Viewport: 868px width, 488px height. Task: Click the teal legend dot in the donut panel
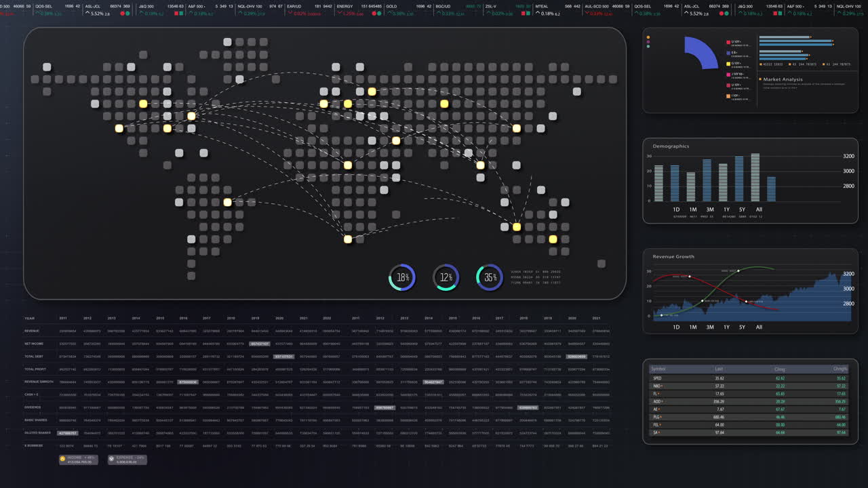click(x=648, y=46)
